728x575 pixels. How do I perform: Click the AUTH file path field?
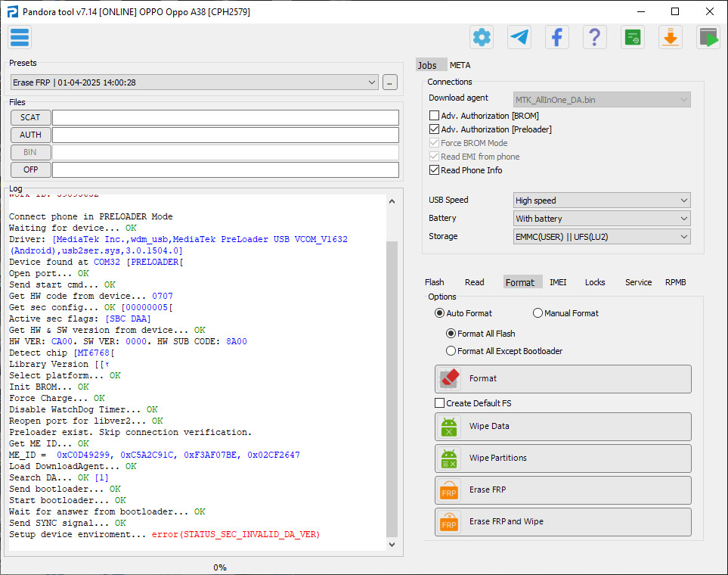pyautogui.click(x=225, y=135)
